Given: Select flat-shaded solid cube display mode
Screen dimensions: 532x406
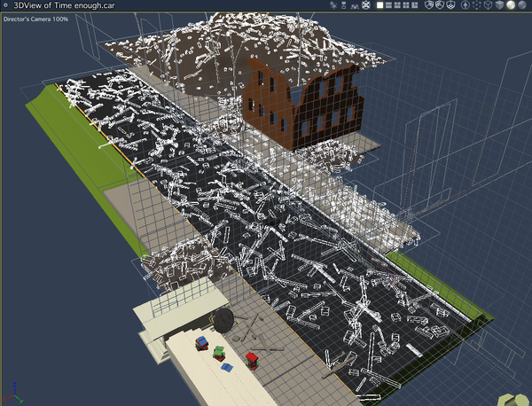Looking at the screenshot, I should [499, 5].
